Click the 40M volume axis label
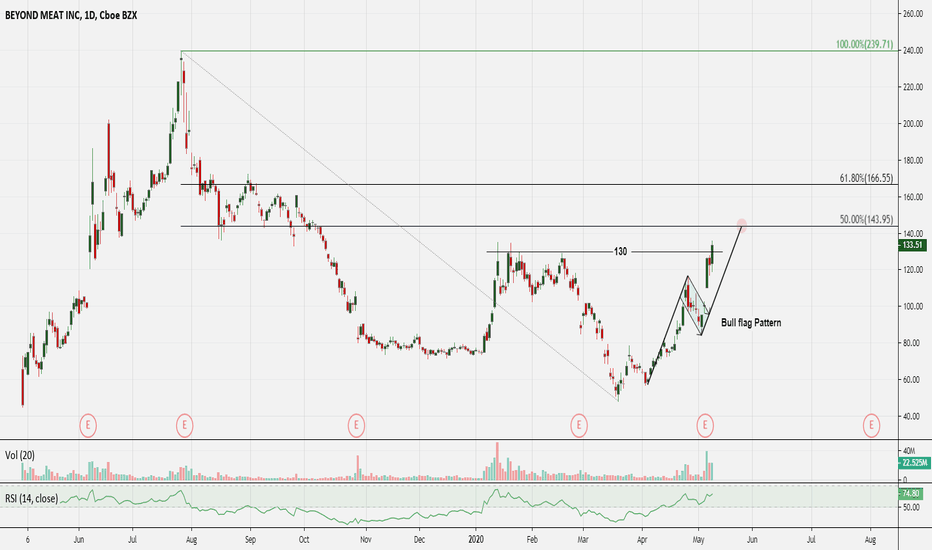The width and height of the screenshot is (932, 550). tap(909, 451)
